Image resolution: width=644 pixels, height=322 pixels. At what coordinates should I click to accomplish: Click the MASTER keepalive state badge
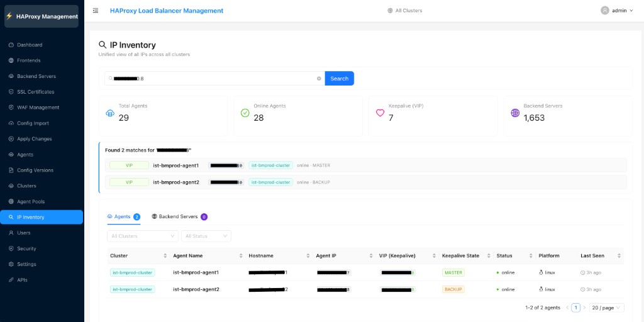tap(453, 272)
